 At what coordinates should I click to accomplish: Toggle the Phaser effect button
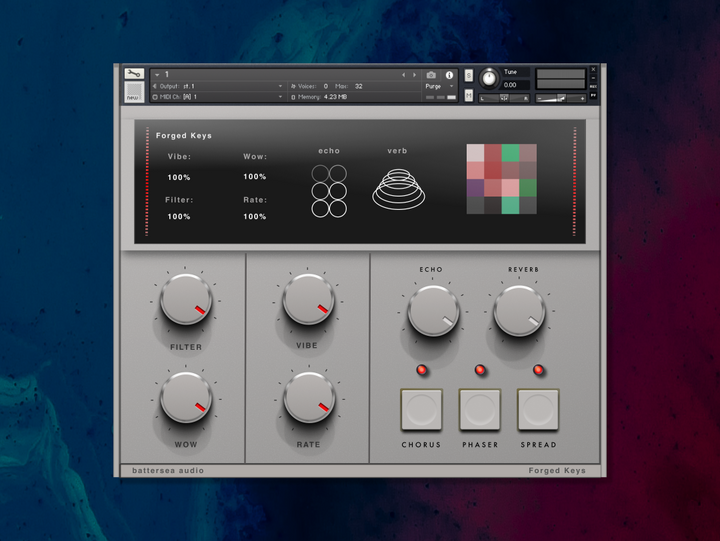coord(480,409)
